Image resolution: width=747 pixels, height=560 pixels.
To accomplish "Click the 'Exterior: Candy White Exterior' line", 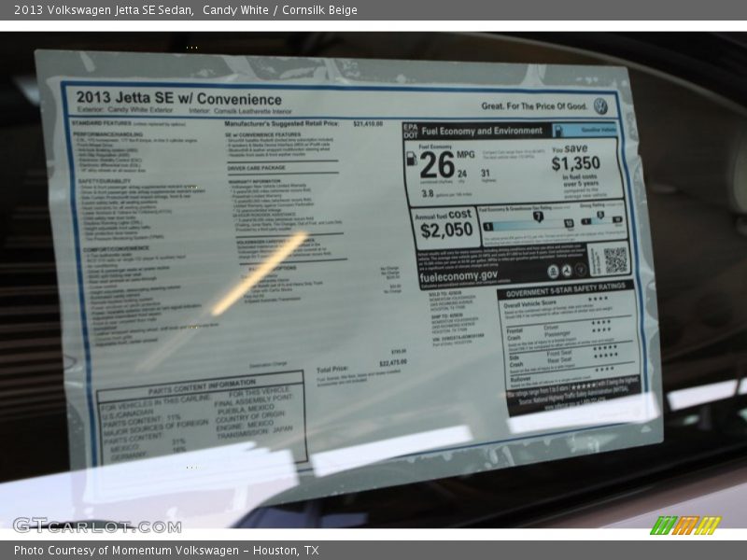I will coord(125,109).
